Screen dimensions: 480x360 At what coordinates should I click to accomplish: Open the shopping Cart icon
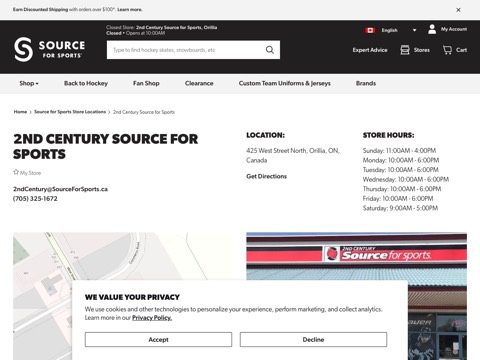[x=447, y=50]
